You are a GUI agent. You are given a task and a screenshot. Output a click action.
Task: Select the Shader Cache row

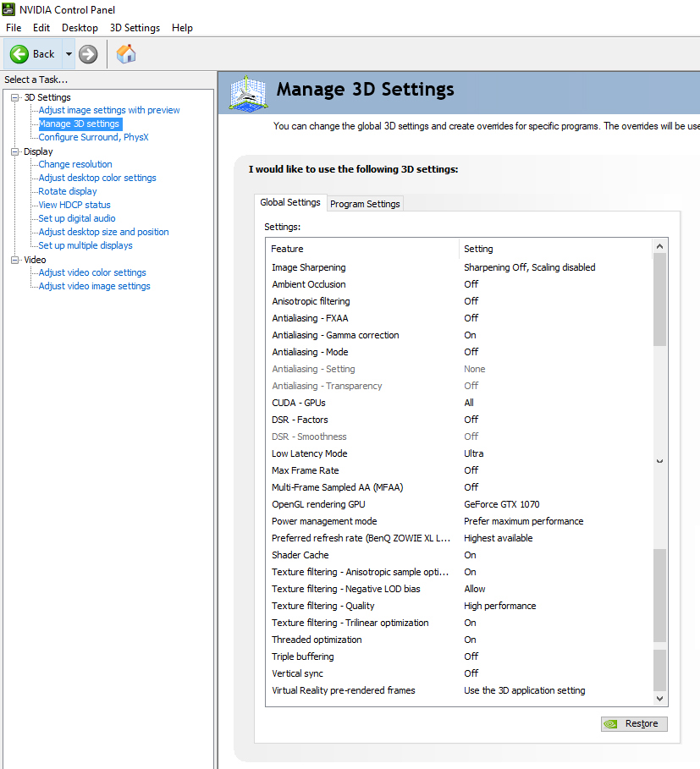460,555
